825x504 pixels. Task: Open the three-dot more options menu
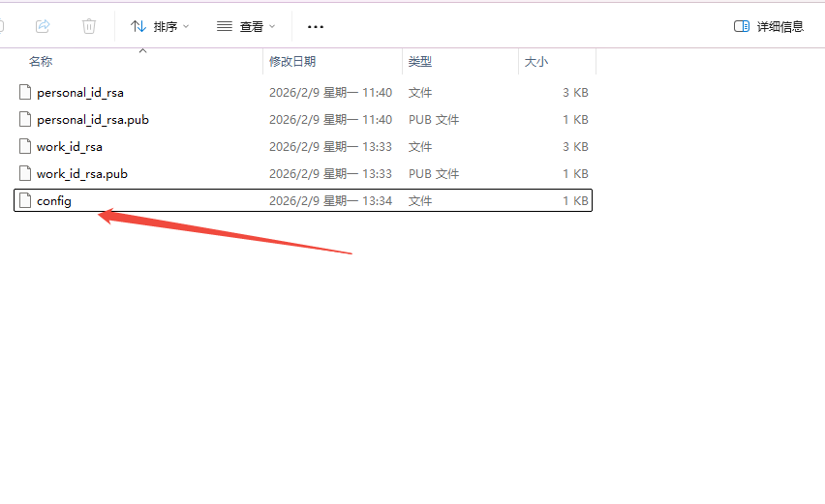click(x=316, y=26)
